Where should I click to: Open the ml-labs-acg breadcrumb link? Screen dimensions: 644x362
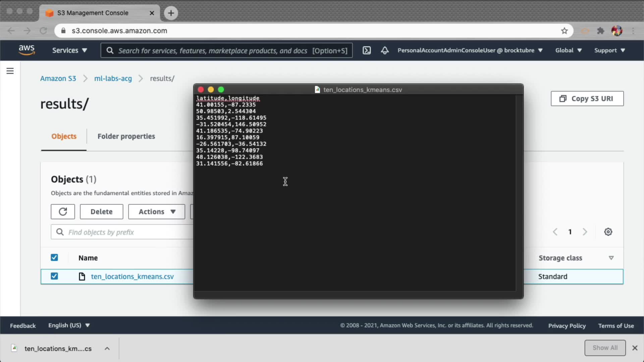113,78
